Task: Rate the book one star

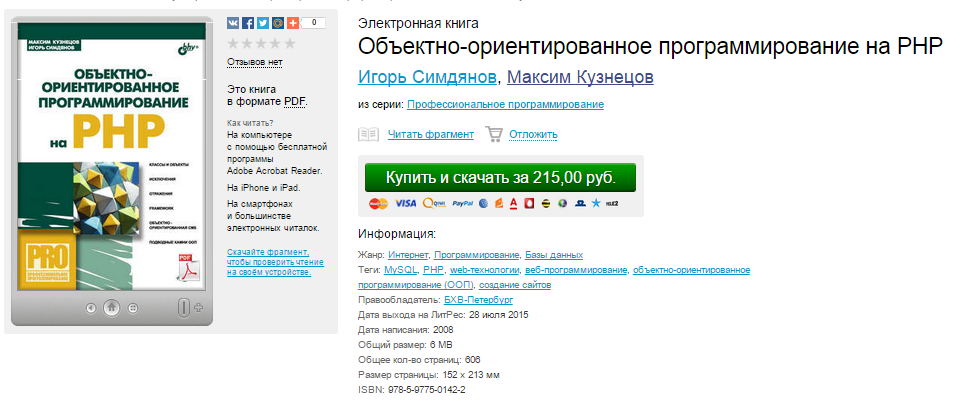Action: point(233,44)
